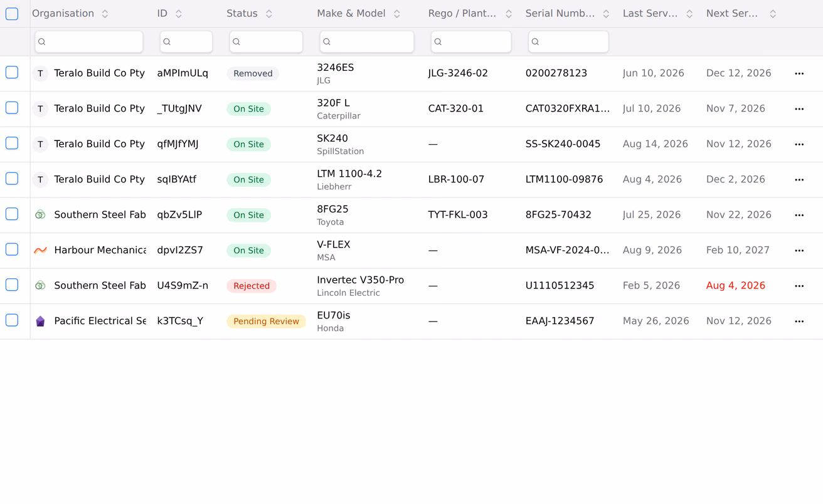Screen dimensions: 823x504
Task: Open row actions for Invertec V350-Pro
Action: coord(799,286)
